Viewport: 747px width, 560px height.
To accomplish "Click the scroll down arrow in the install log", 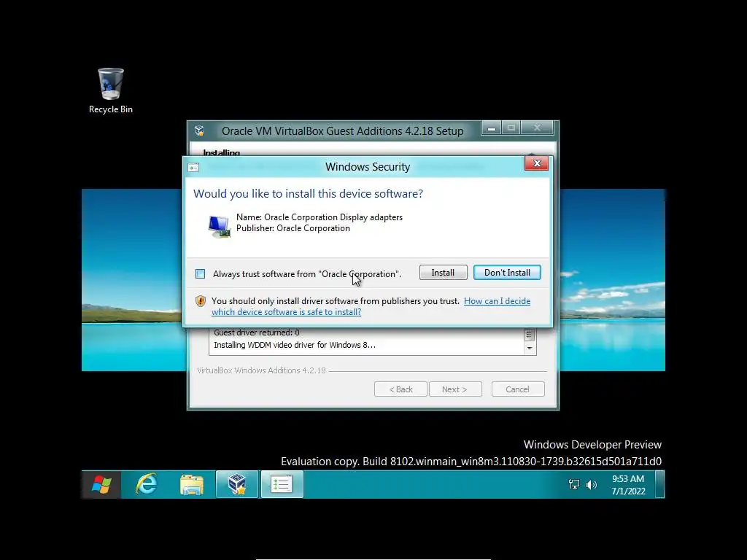I will click(530, 348).
